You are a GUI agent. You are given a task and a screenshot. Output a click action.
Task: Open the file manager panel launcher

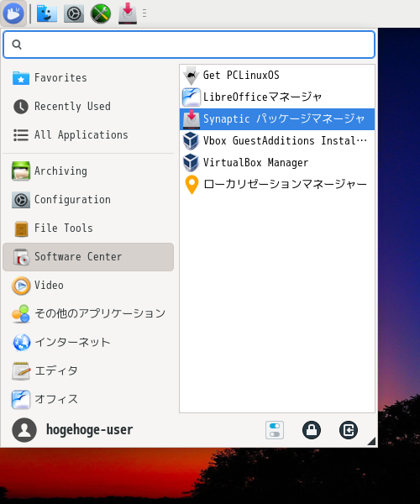click(47, 13)
